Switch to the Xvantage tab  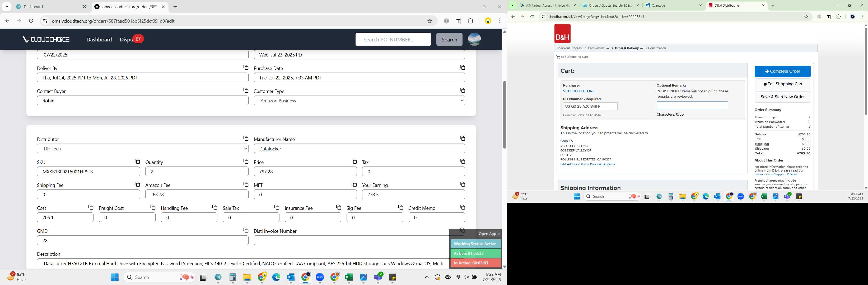click(674, 5)
